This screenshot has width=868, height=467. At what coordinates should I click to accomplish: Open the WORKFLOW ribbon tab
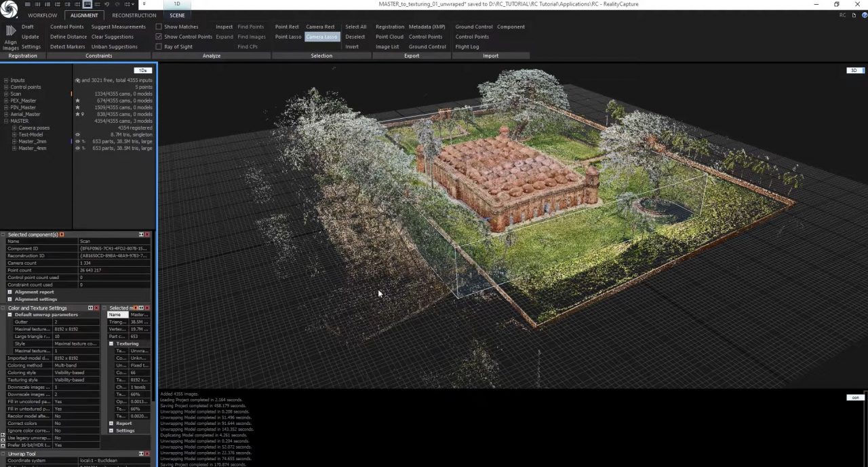[x=43, y=15]
